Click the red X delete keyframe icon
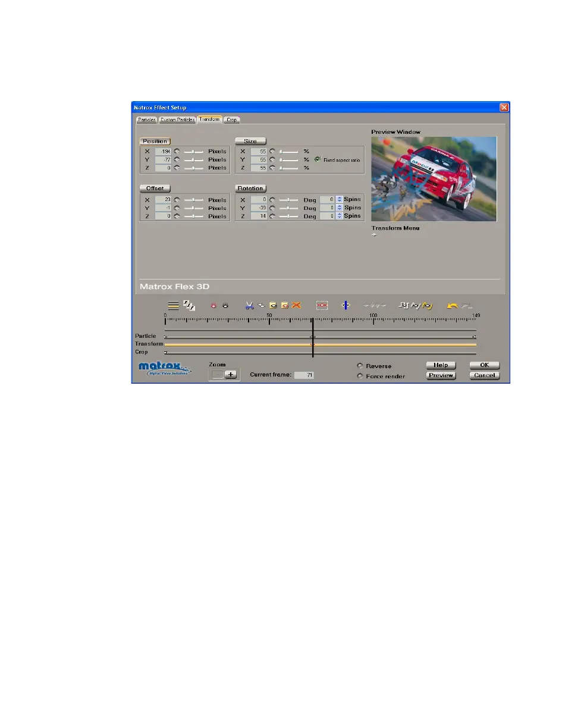578x728 pixels. 296,305
